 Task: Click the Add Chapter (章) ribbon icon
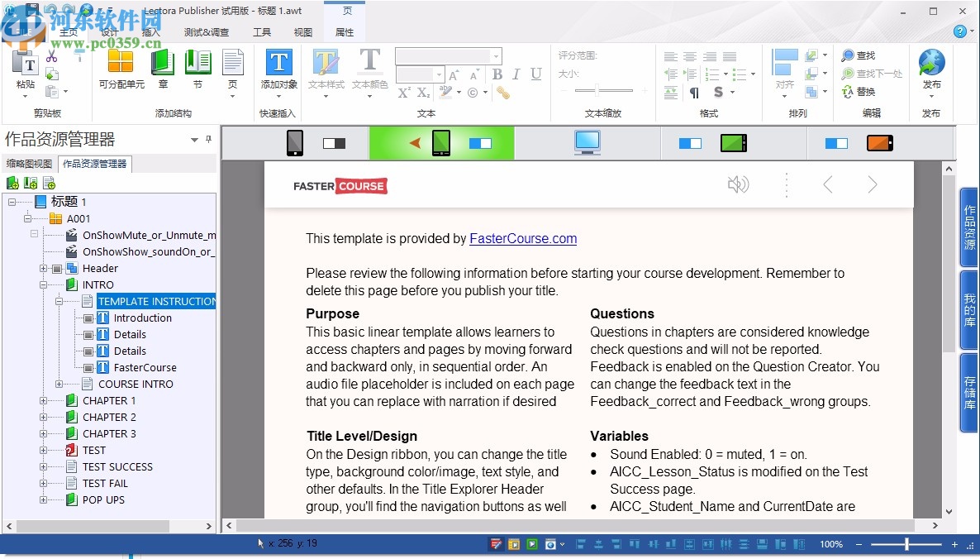(x=163, y=63)
